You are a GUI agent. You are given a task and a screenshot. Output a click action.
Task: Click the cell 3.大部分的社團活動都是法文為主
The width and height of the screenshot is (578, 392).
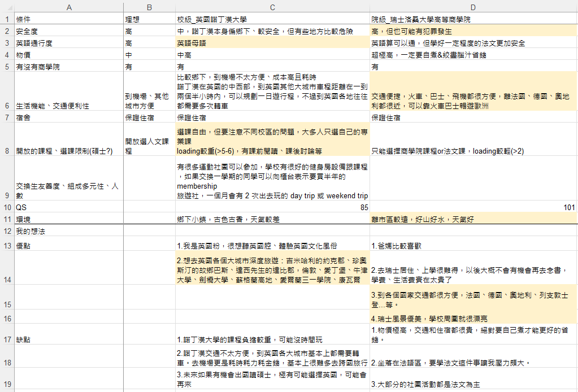(x=473, y=379)
